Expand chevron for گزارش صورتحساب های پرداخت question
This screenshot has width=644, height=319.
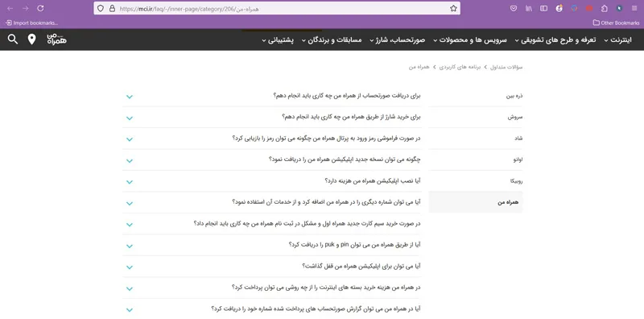coord(130,310)
